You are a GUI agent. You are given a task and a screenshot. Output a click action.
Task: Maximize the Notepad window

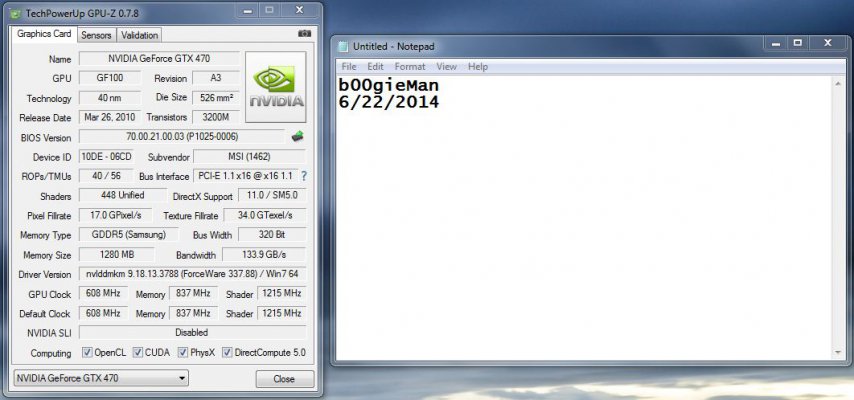click(x=797, y=43)
